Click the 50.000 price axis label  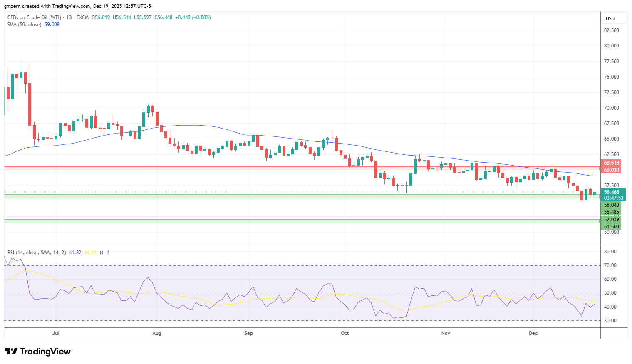click(611, 232)
